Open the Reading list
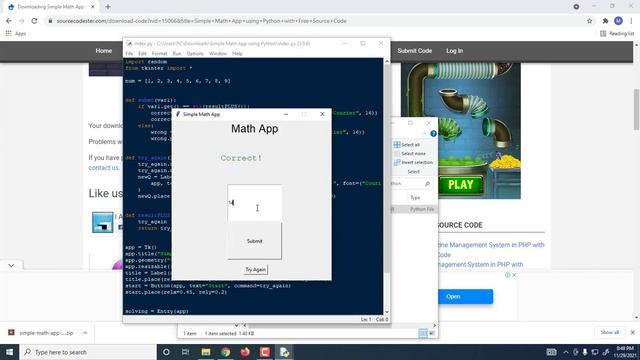 point(617,33)
